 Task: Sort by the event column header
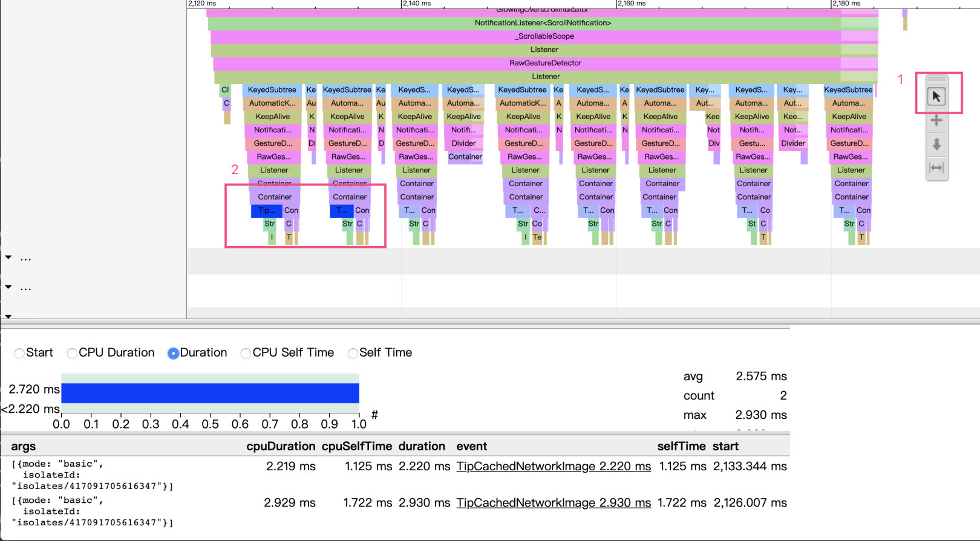tap(471, 446)
